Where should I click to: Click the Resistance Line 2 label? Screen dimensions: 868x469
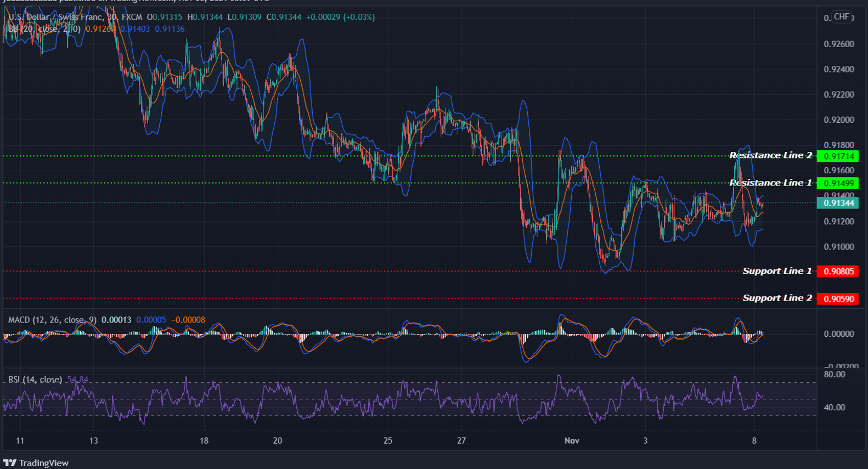[x=771, y=155]
